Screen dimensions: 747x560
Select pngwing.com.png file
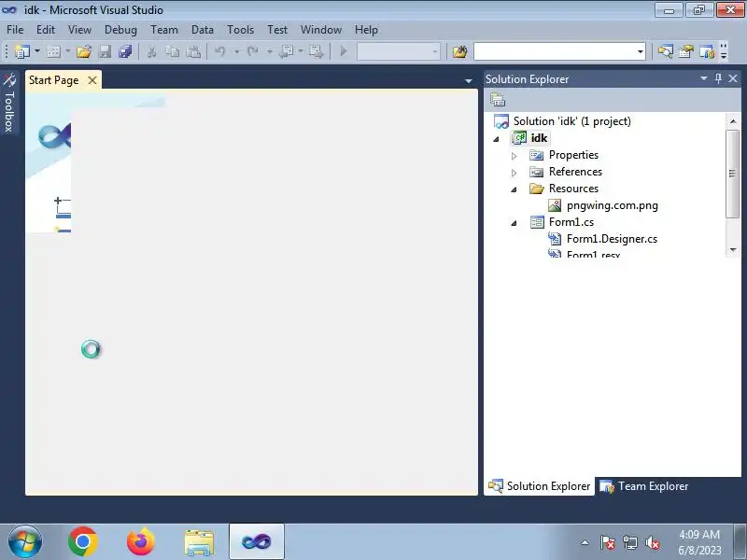[613, 205]
